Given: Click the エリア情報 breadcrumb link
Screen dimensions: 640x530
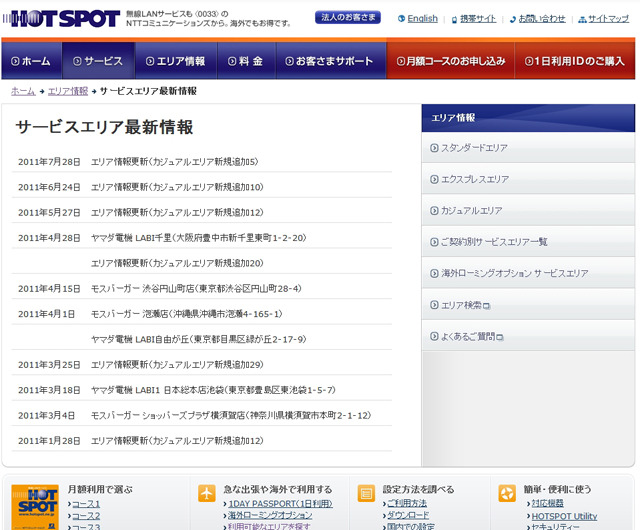Looking at the screenshot, I should [68, 91].
